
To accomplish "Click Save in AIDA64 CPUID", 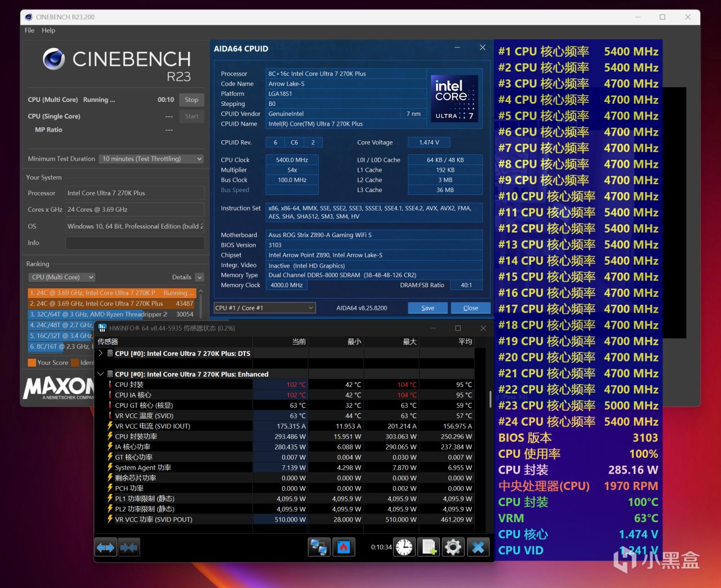I will pos(428,308).
